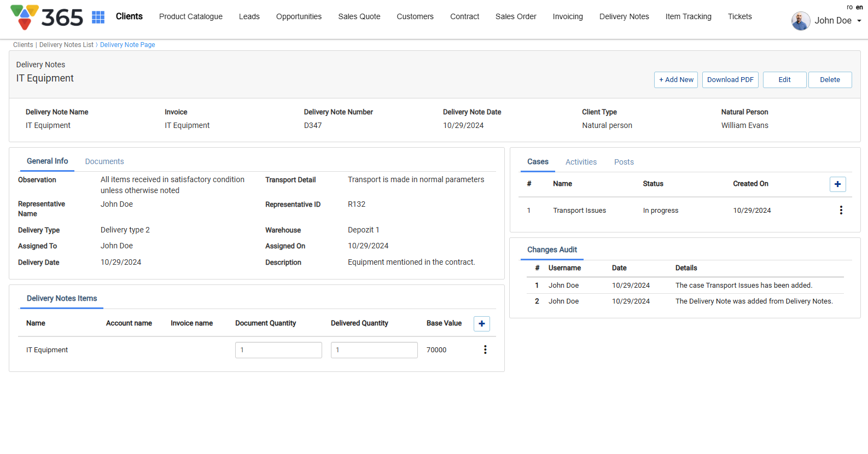Switch language to en
The image size is (868, 454).
pyautogui.click(x=859, y=7)
